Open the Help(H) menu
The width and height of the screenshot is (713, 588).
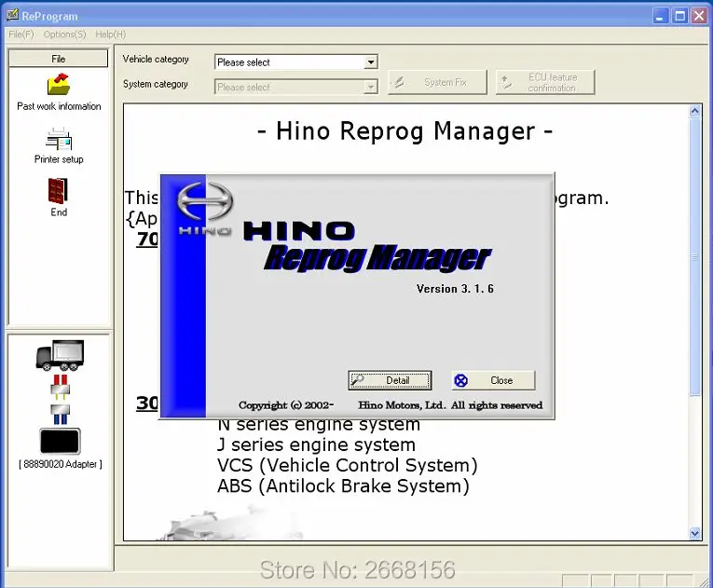tap(111, 34)
